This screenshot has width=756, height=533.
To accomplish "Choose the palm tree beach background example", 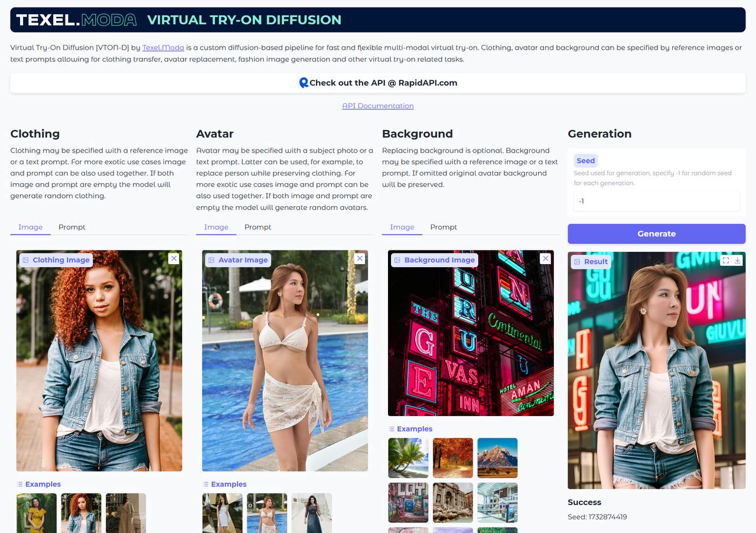I will click(x=408, y=458).
